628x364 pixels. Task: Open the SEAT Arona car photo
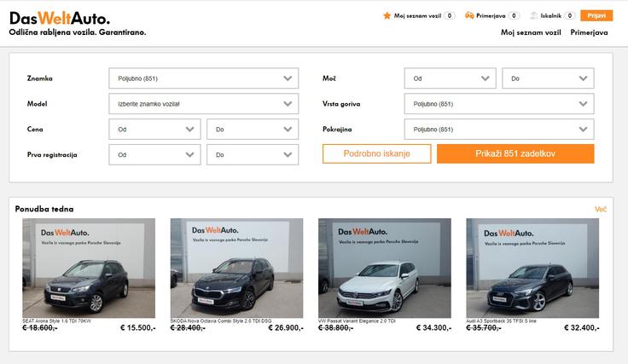coord(89,268)
